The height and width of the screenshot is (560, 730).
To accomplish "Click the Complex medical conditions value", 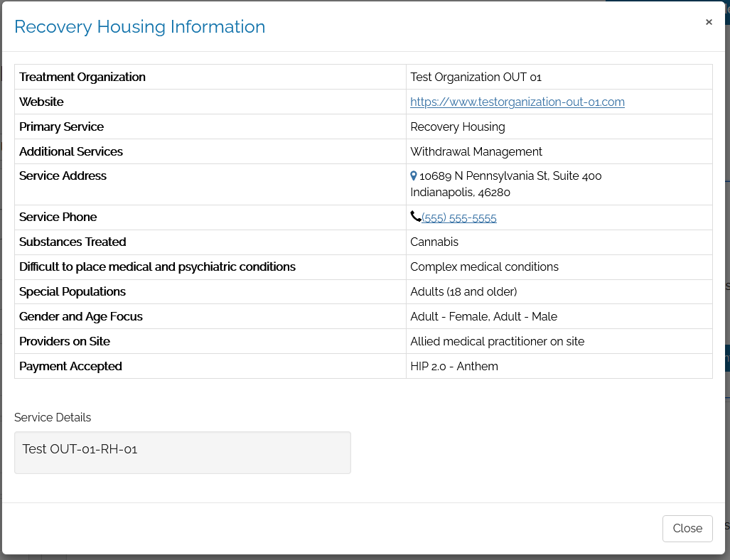I will (484, 266).
